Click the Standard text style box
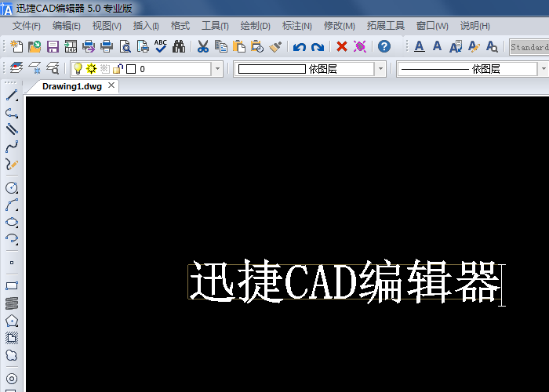Image resolution: width=549 pixels, height=392 pixels. (x=529, y=47)
